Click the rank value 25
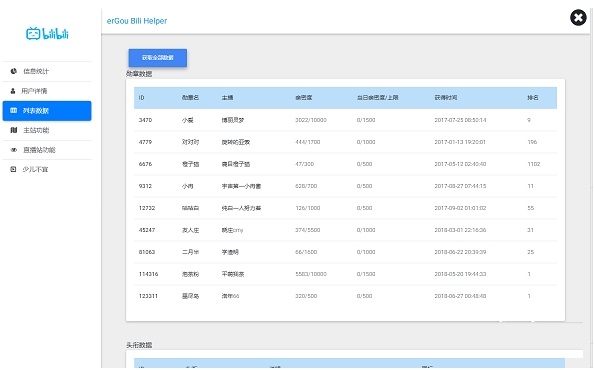 point(531,252)
